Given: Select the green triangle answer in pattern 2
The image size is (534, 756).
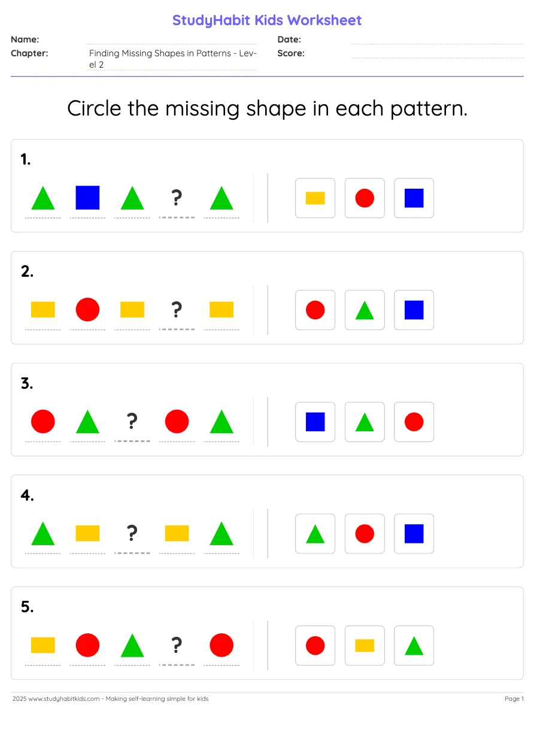Looking at the screenshot, I should pos(365,310).
